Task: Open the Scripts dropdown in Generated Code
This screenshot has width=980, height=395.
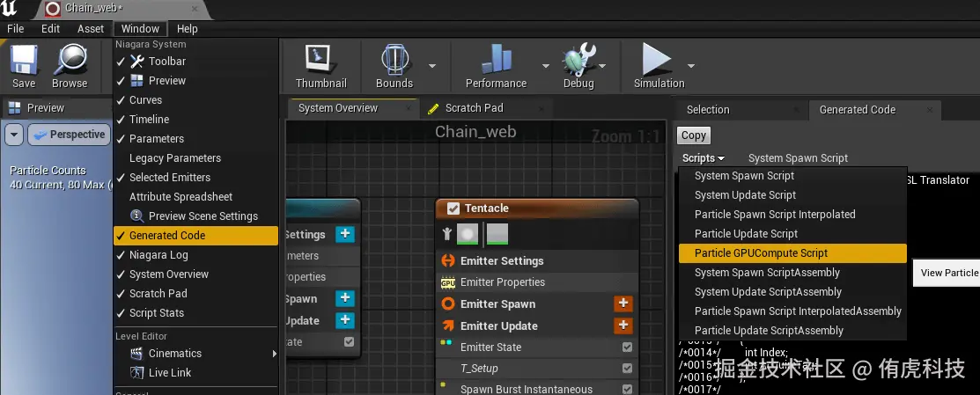Action: [x=704, y=158]
